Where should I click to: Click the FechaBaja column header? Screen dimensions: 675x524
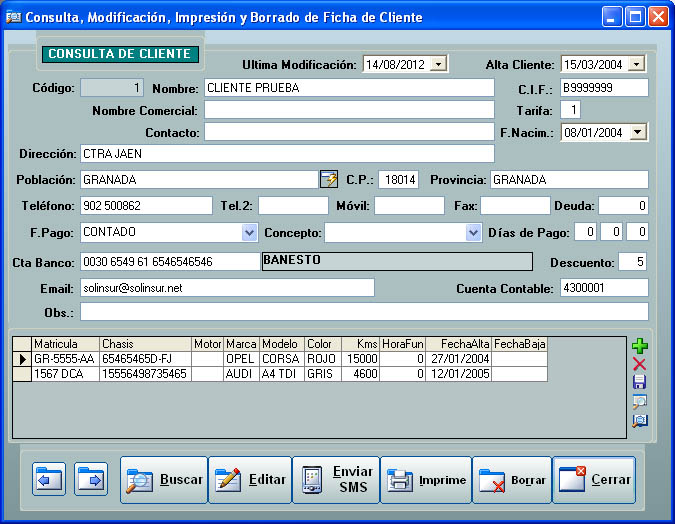point(520,344)
